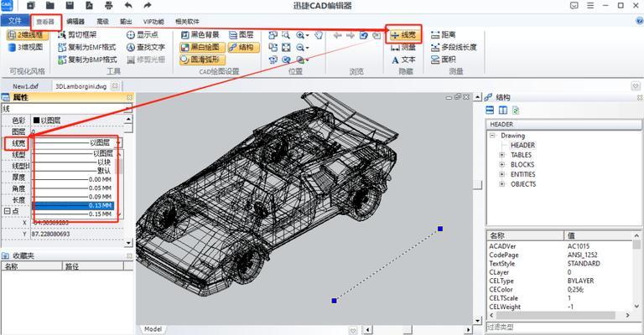This screenshot has width=644, height=335.
Task: Expand the OBJECTS tree node
Action: (502, 184)
